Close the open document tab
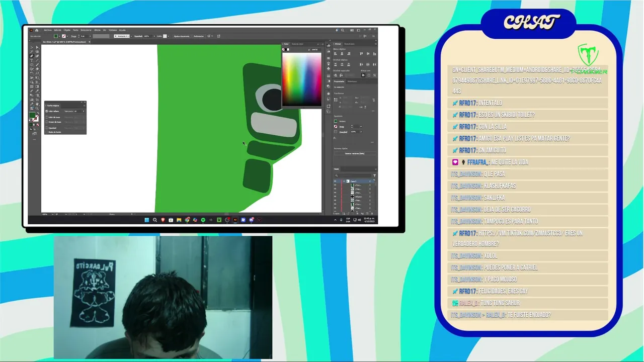 pos(90,42)
